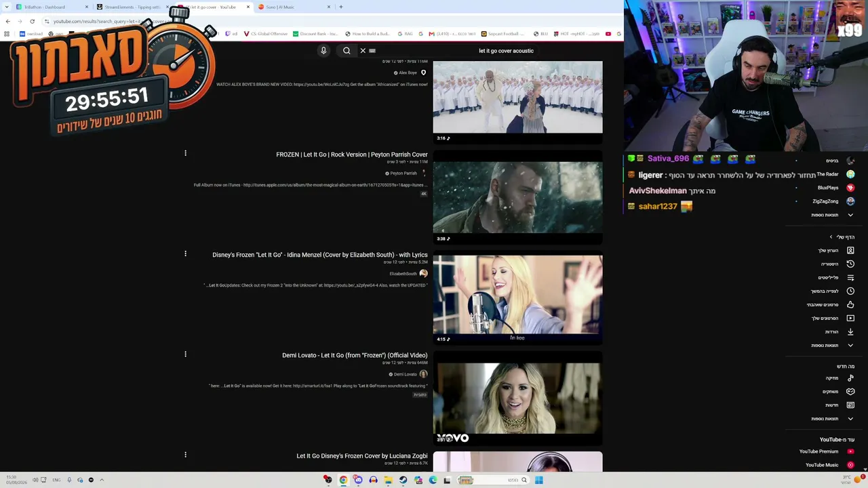Show hidden system tray icons
868x488 pixels.
pyautogui.click(x=102, y=480)
